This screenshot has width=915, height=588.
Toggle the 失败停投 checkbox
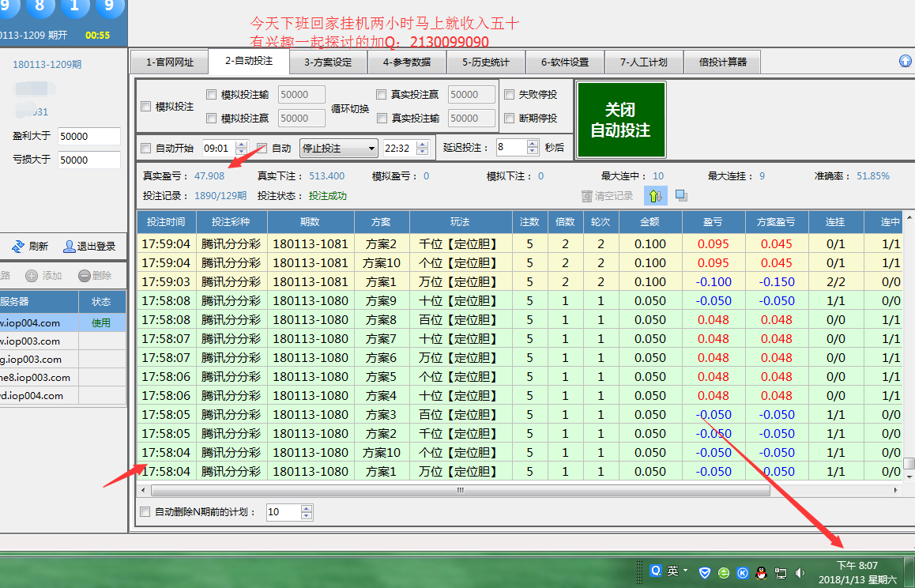tap(510, 95)
